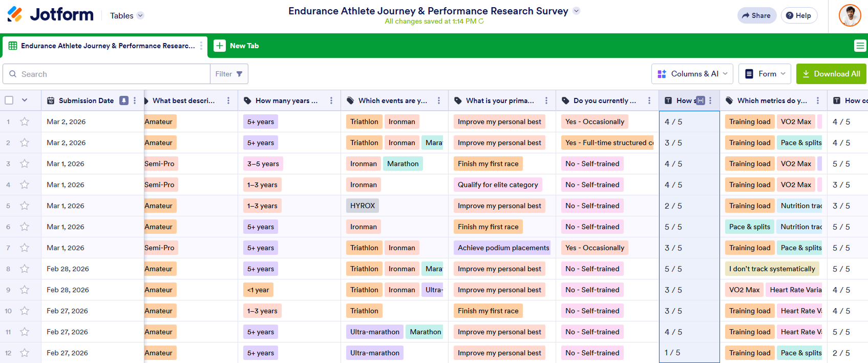
Task: Click 'I don't track systematically' tag
Action: 772,269
